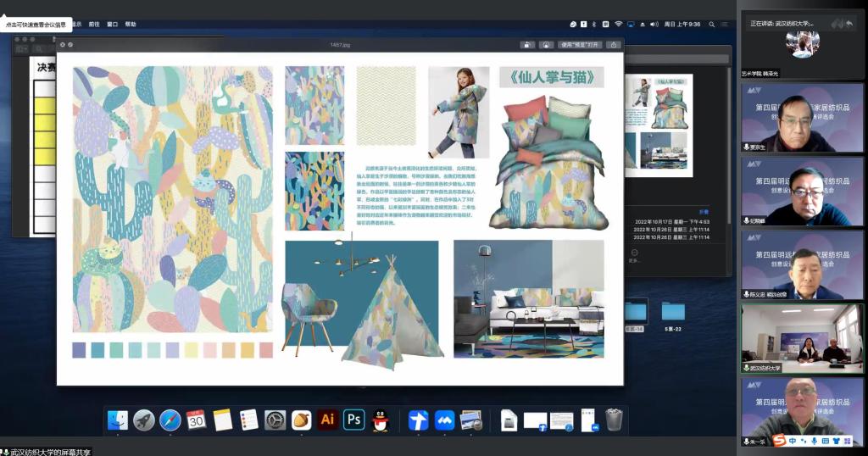Open System Preferences gear in dock
This screenshot has height=456, width=868.
point(275,420)
